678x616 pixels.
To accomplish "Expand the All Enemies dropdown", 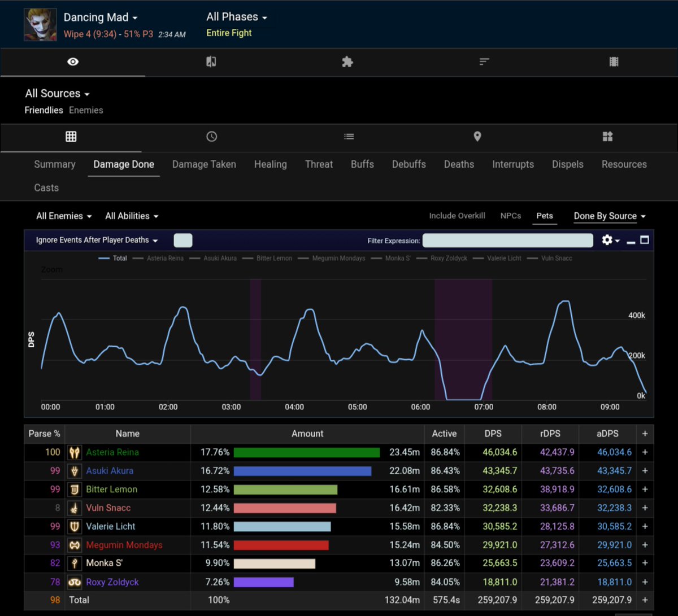I will click(63, 216).
